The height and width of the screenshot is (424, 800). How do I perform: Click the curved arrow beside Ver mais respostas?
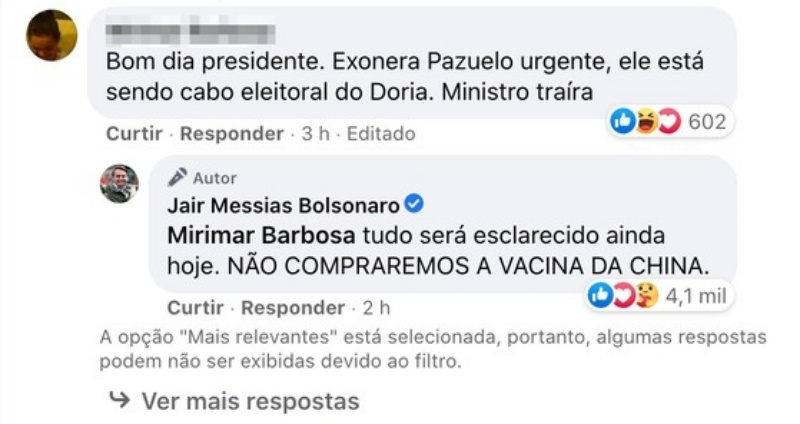click(118, 400)
